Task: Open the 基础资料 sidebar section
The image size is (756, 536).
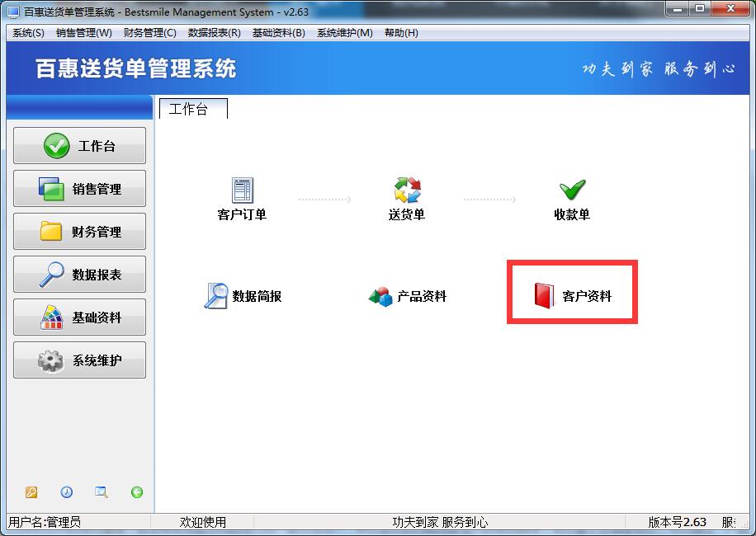Action: pos(79,317)
